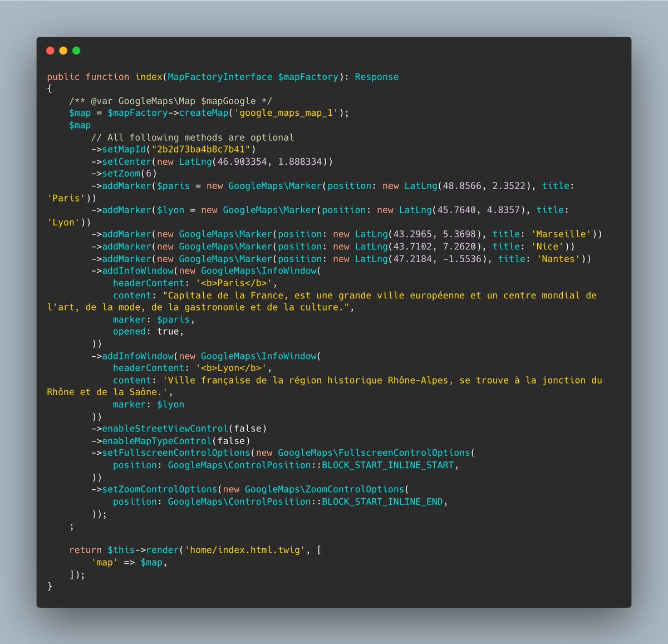The height and width of the screenshot is (644, 668).
Task: Select the 'home/index.html.twig' template string
Action: 245,550
